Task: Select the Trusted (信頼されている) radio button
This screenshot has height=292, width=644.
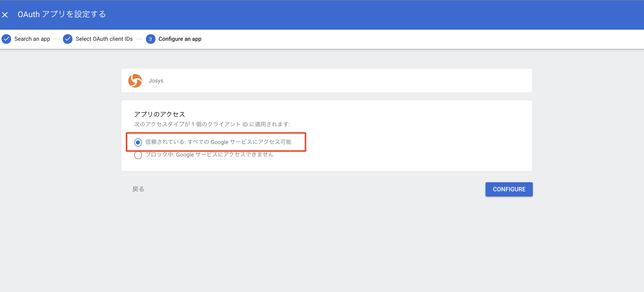Action: [x=138, y=142]
